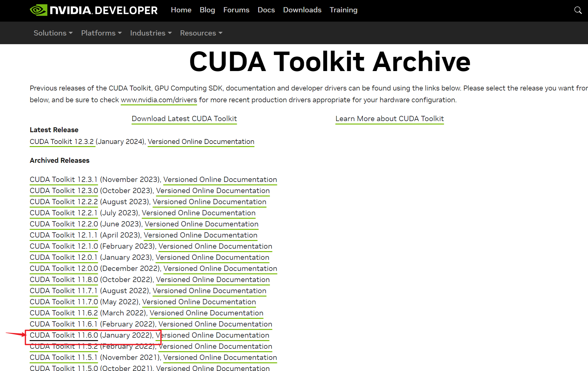Expand the Solutions dropdown
This screenshot has width=588, height=371.
[53, 33]
